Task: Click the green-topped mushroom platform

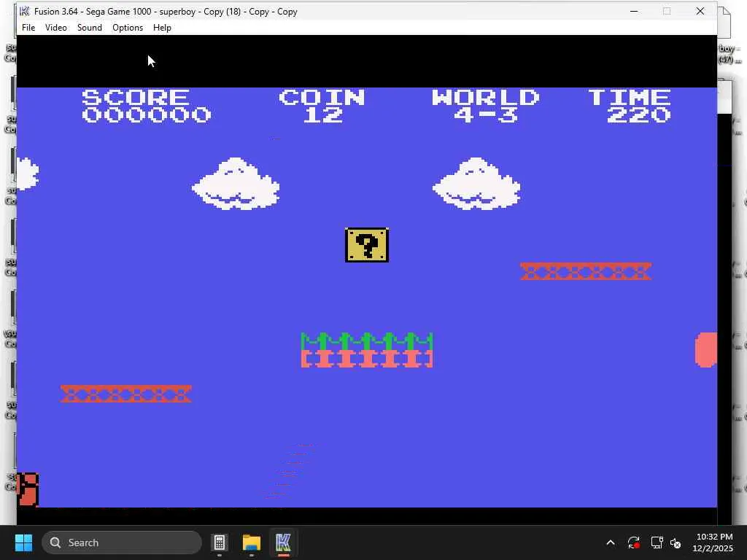Action: click(x=367, y=350)
